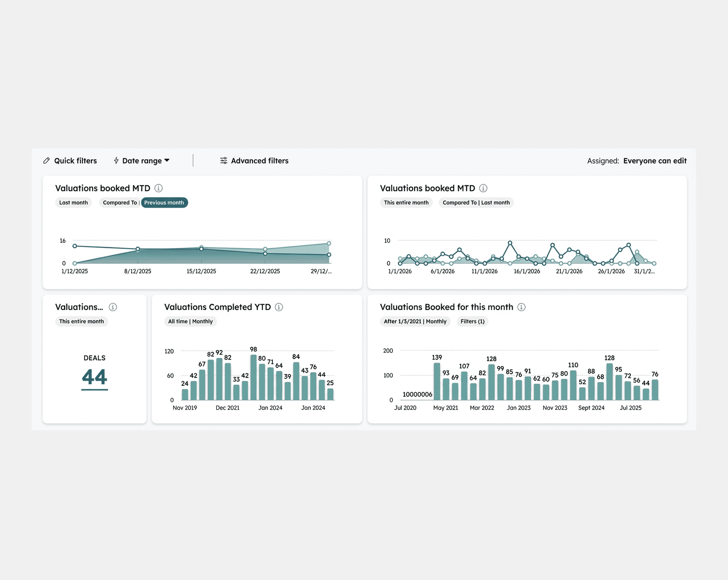Screen dimensions: 728x580
Task: Click info icon on second Valuations booked MTD card
Action: click(483, 188)
